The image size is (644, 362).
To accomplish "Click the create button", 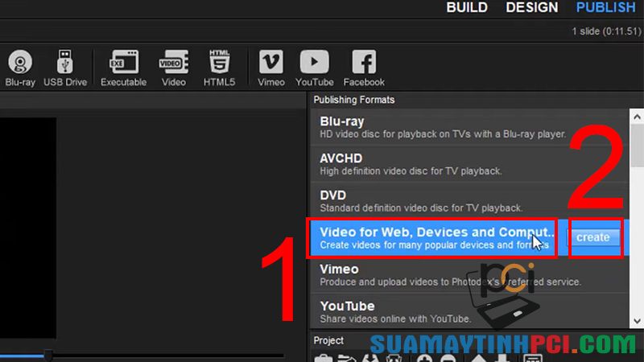I will pos(593,237).
